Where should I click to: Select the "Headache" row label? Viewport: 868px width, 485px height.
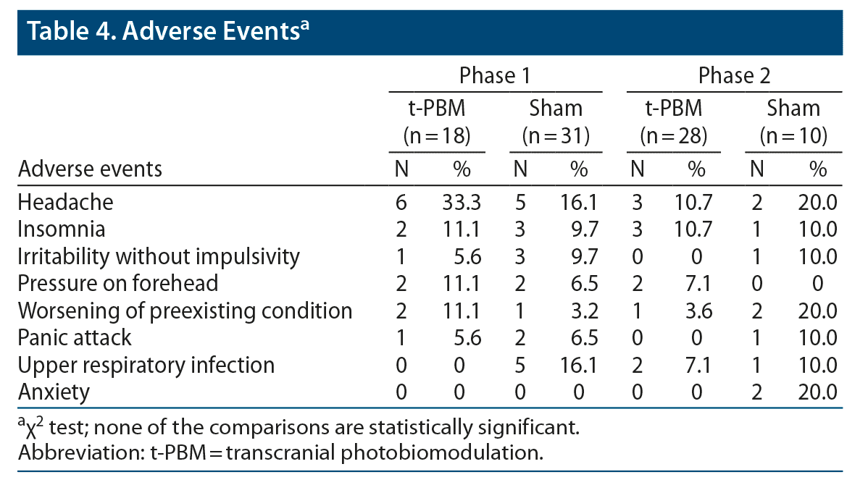[66, 202]
